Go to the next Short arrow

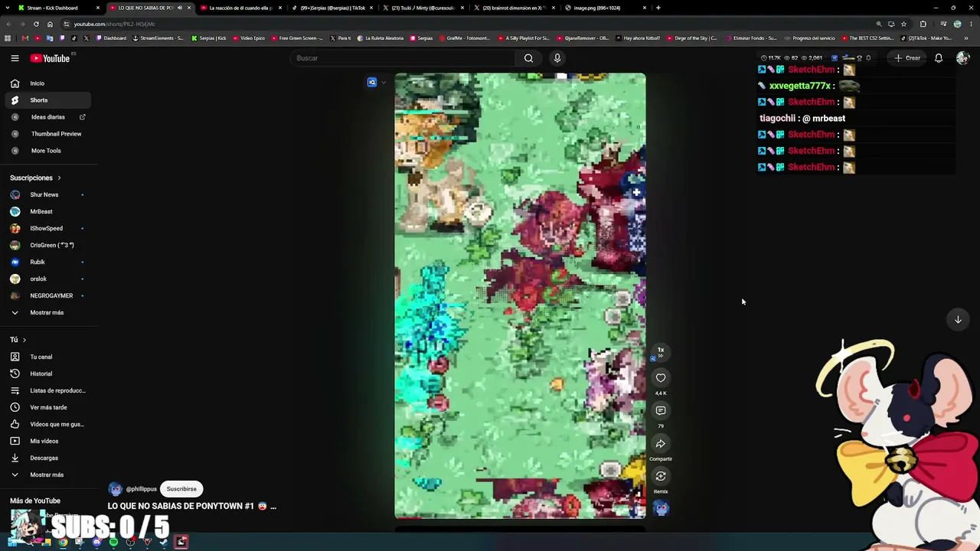click(x=958, y=320)
